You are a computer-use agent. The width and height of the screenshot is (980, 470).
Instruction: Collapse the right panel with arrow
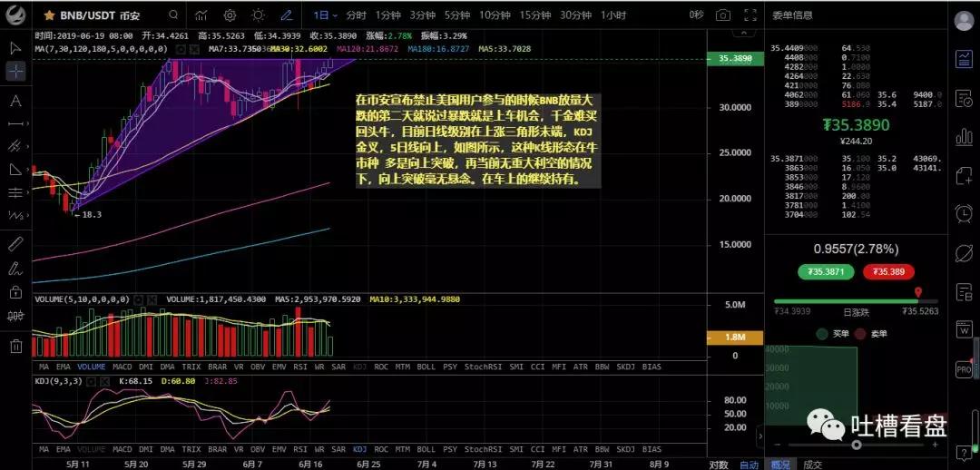pos(760,436)
